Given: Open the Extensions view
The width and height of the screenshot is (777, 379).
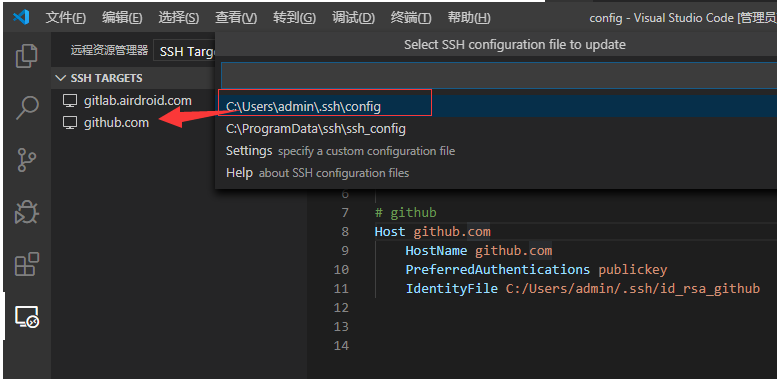Looking at the screenshot, I should coord(27,264).
